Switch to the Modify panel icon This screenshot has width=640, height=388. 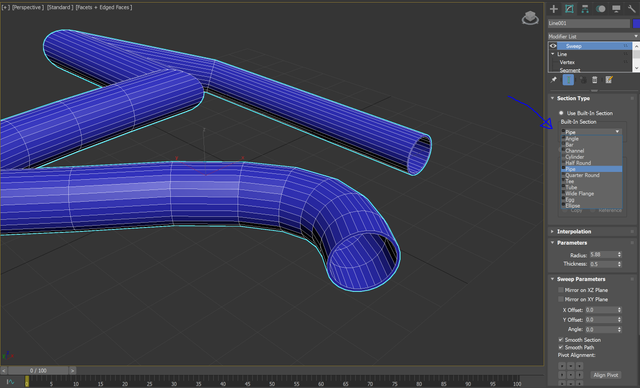[569, 9]
